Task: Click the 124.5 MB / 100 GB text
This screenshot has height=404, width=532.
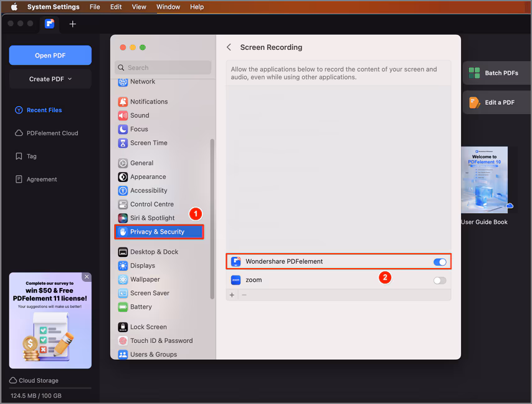Action: pos(36,396)
